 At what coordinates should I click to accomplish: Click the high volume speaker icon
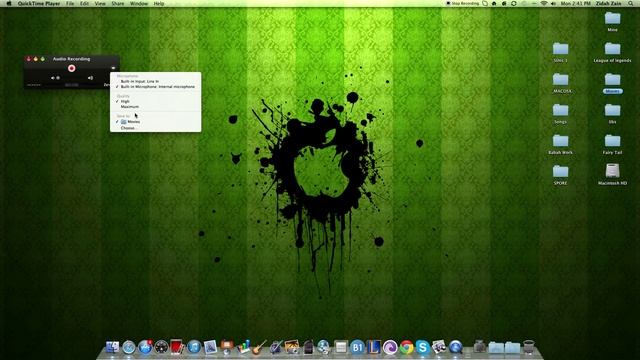pos(91,78)
